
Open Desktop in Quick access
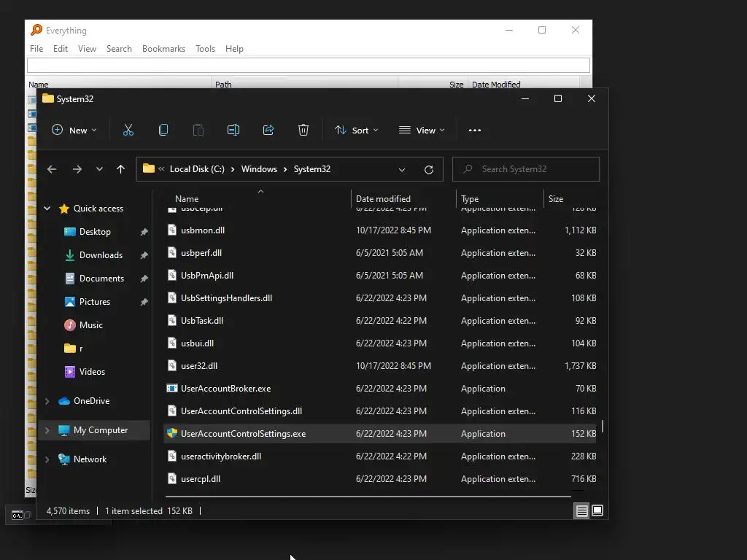(x=96, y=232)
